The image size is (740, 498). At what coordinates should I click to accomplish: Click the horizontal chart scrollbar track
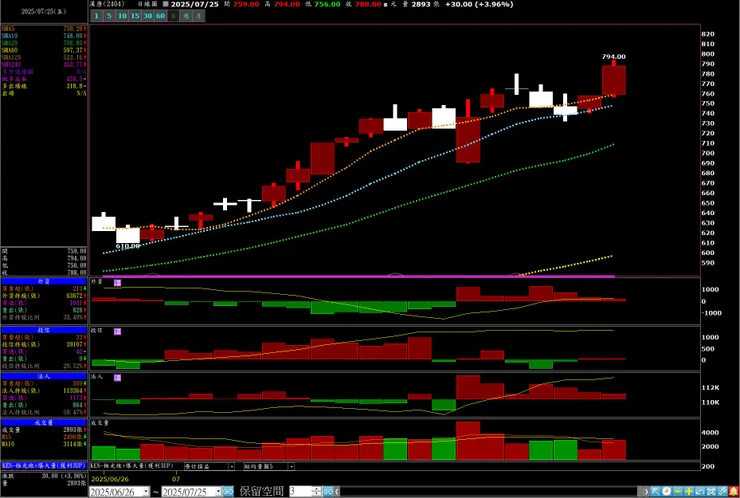coord(488,491)
